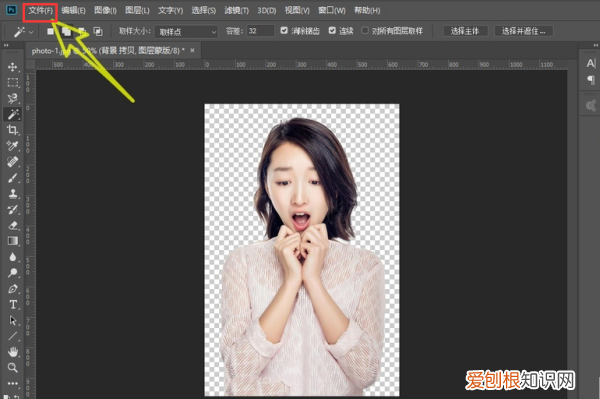The width and height of the screenshot is (600, 399).
Task: Open the 窗口(W) menu
Action: pos(332,11)
